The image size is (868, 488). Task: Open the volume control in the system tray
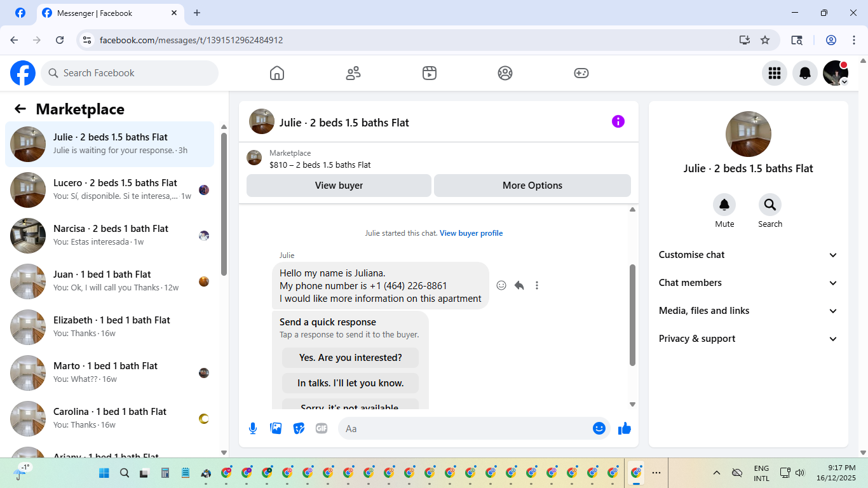point(800,473)
